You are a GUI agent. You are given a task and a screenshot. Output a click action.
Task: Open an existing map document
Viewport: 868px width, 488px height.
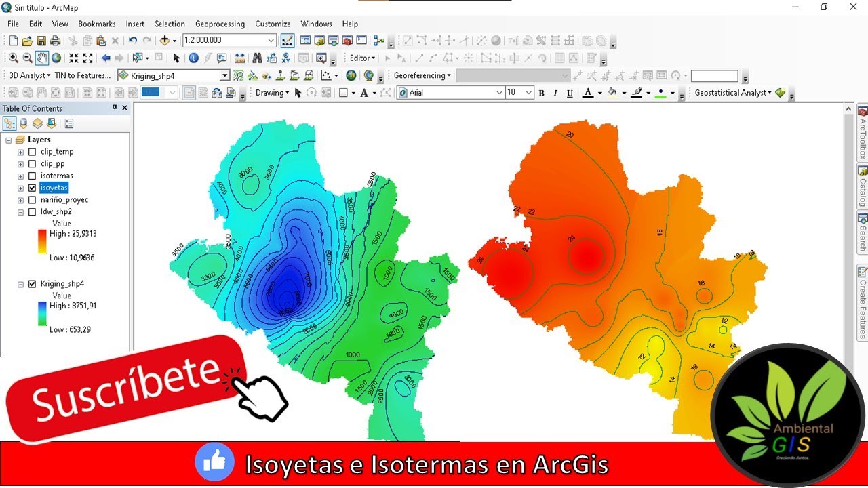[27, 41]
